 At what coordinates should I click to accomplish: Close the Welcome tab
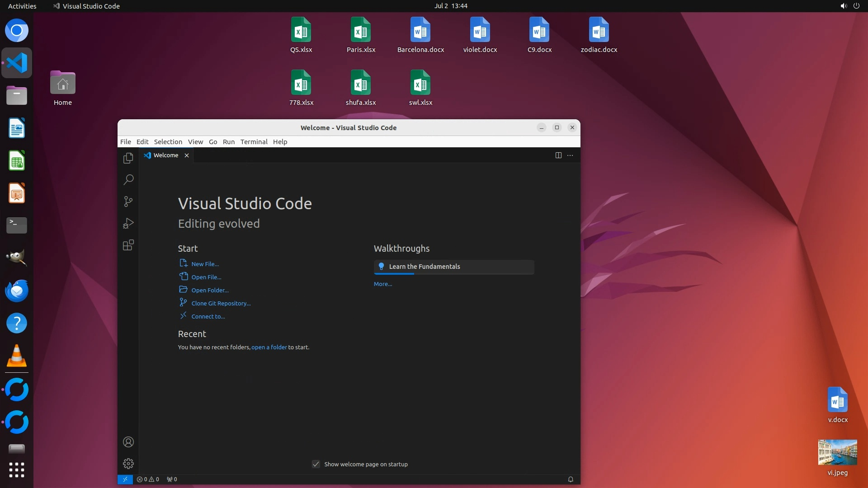tap(187, 155)
